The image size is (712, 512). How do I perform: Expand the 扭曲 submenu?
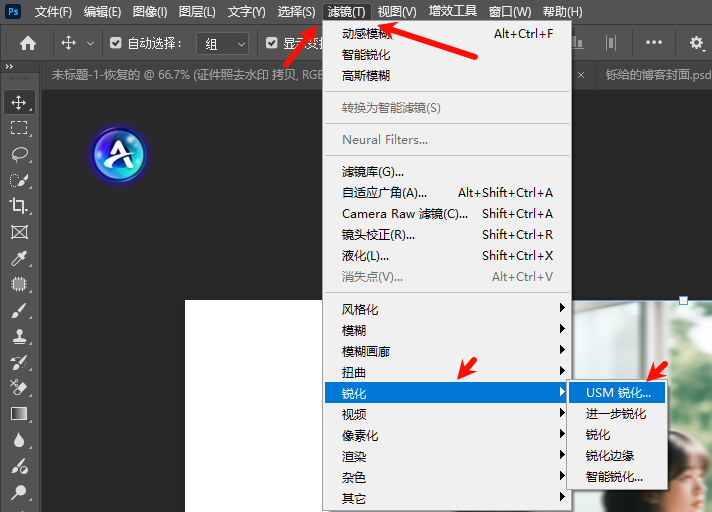coord(447,372)
